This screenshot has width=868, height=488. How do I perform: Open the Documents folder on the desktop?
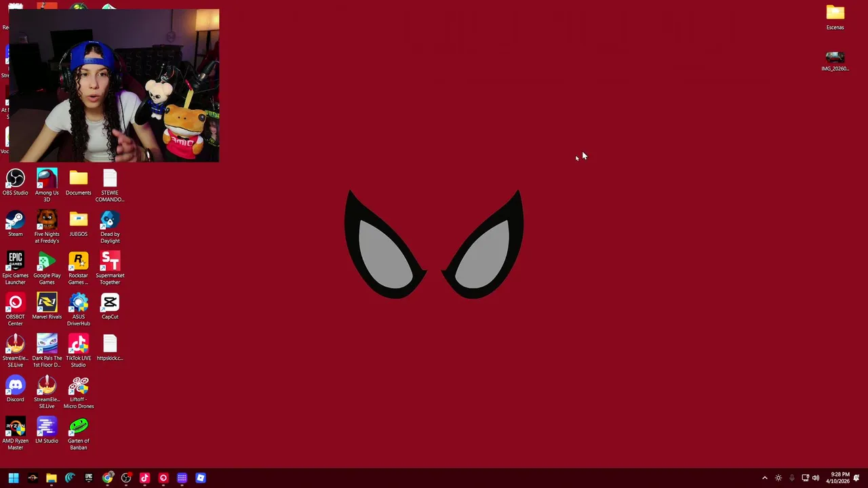coord(78,182)
